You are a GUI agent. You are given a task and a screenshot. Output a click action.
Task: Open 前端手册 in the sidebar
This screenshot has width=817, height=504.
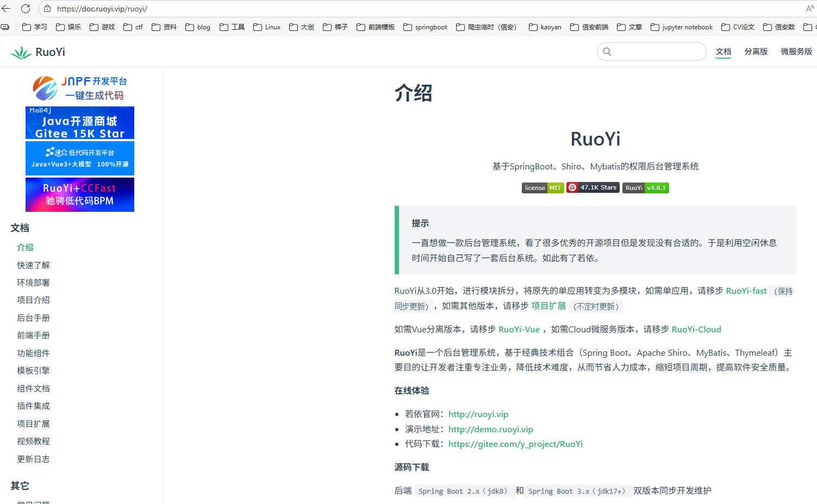click(33, 336)
